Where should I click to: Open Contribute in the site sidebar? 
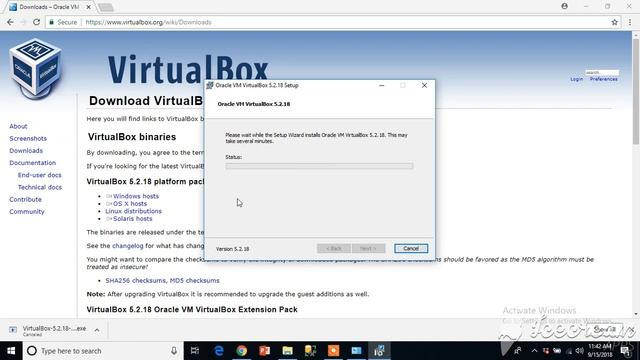click(x=26, y=200)
